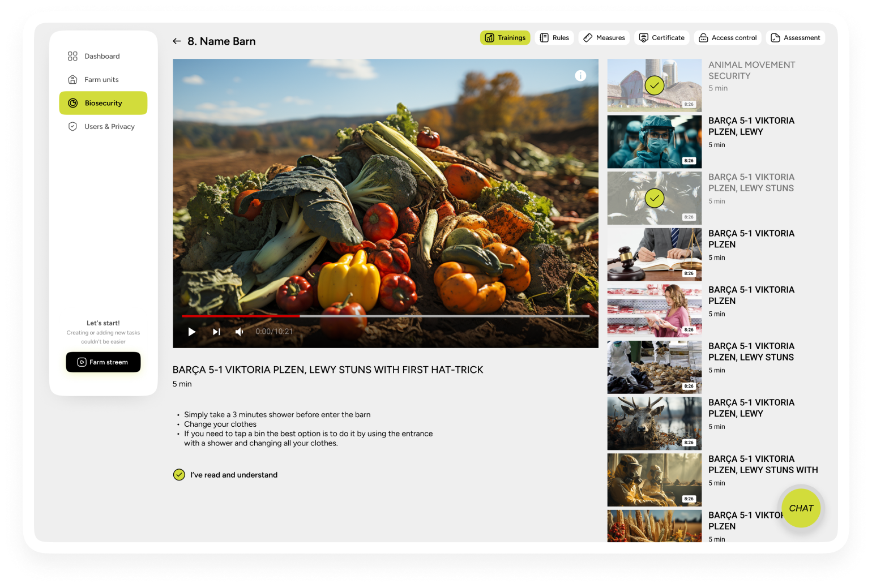The image size is (872, 588).
Task: Click the Farm streem button
Action: pos(103,362)
